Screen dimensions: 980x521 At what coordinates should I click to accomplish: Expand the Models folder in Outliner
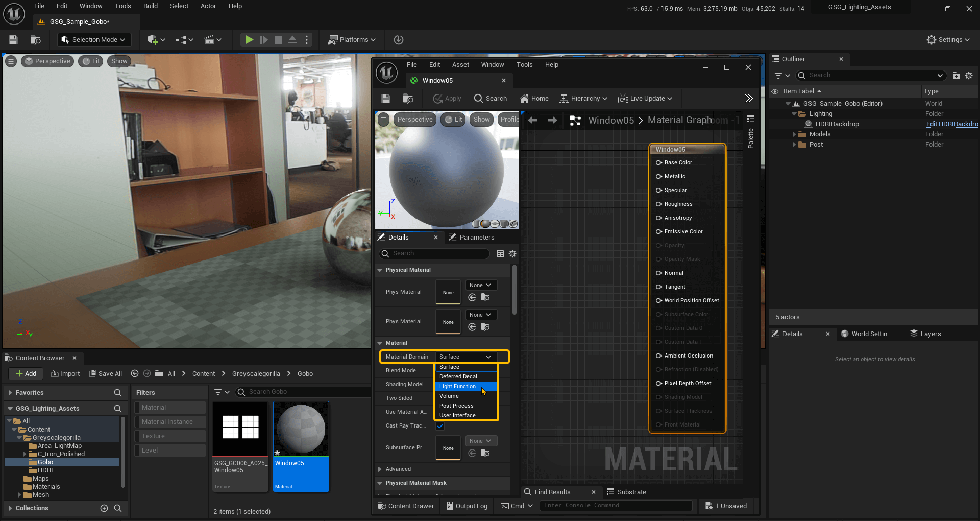(794, 134)
